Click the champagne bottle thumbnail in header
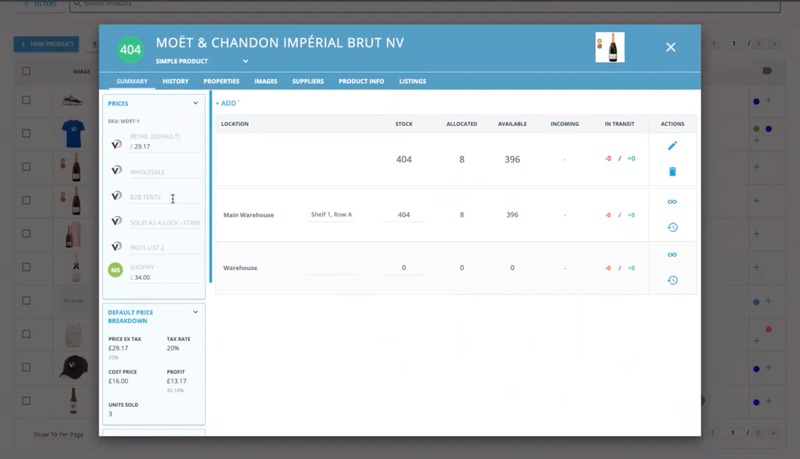Image resolution: width=800 pixels, height=459 pixels. 609,47
